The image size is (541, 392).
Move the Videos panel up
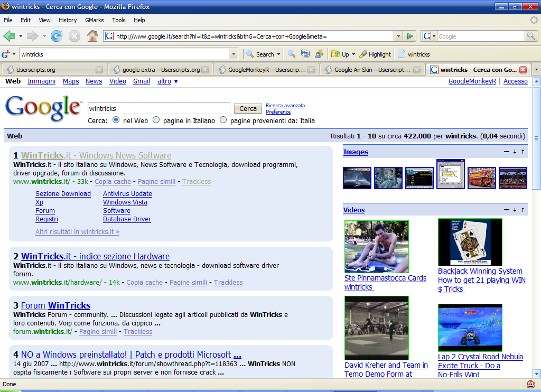pyautogui.click(x=523, y=210)
